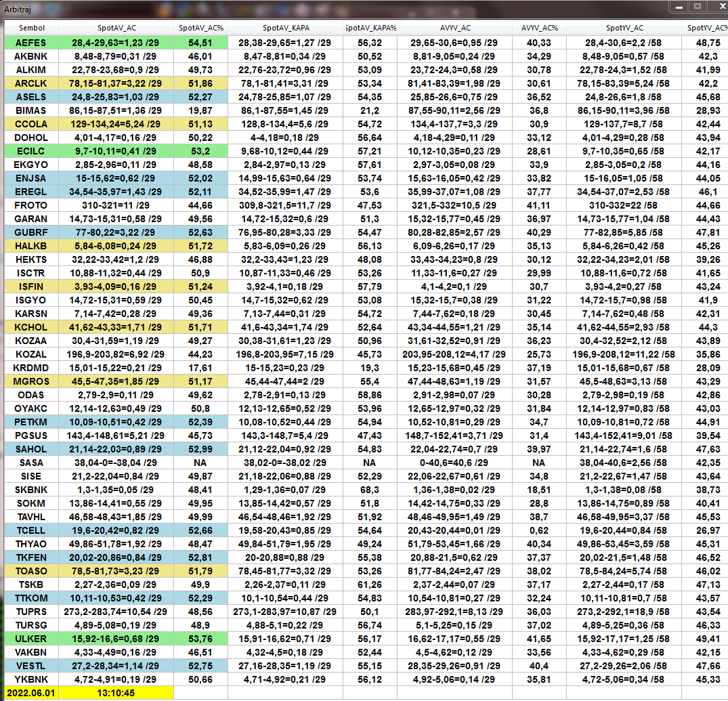
Task: Click the SpotAV_AC column header
Action: tap(116, 28)
